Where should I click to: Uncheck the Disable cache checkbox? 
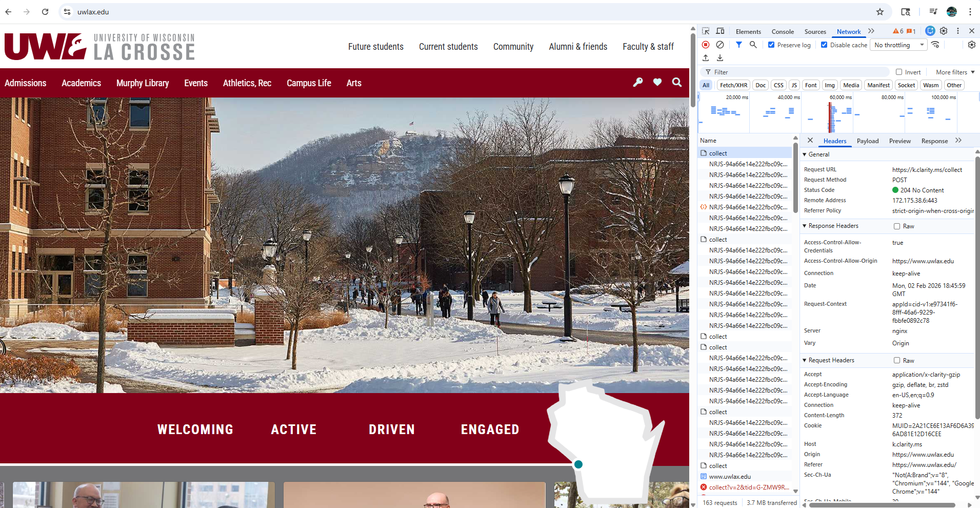[x=824, y=45]
